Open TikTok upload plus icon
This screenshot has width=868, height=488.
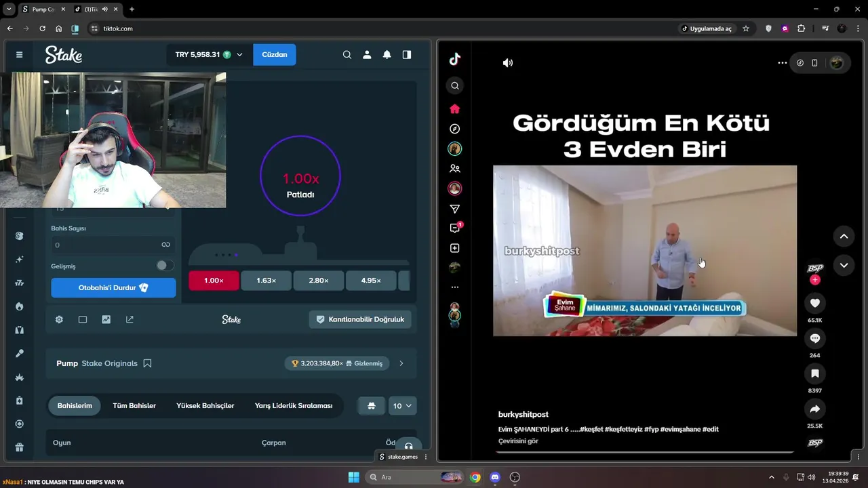click(455, 248)
